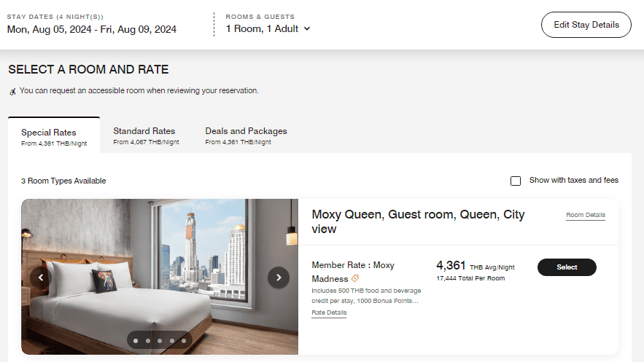Screen dimensions: 644x362
Task: Show next room photo arrow
Action: coord(279,278)
